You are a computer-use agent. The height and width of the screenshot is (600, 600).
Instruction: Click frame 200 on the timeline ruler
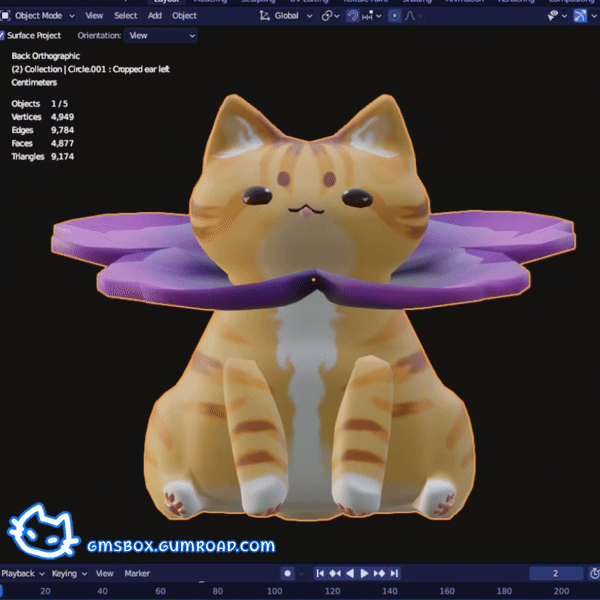pos(561,591)
